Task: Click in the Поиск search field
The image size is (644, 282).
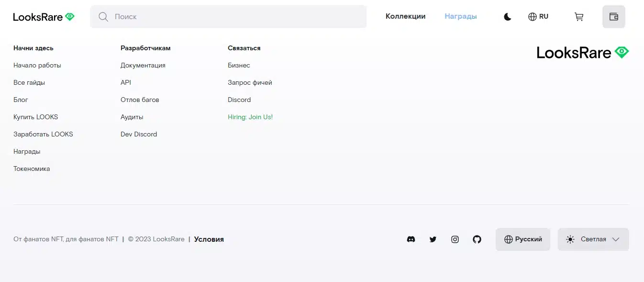Action: tap(228, 17)
